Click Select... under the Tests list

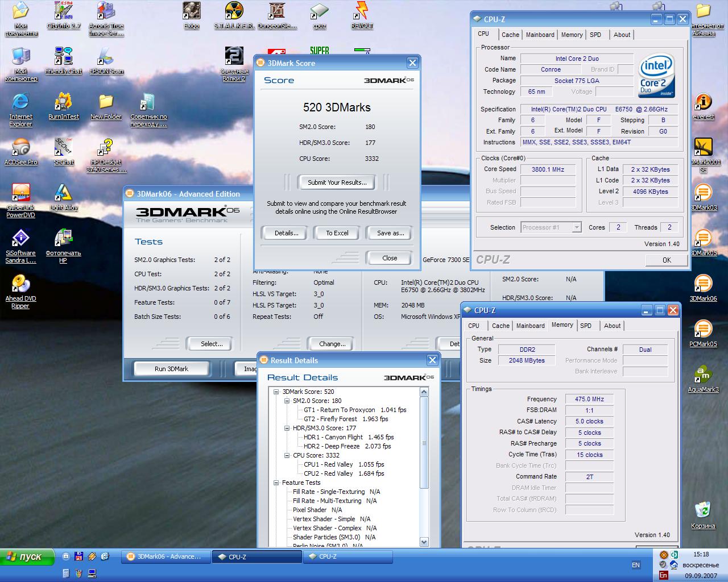coord(211,344)
